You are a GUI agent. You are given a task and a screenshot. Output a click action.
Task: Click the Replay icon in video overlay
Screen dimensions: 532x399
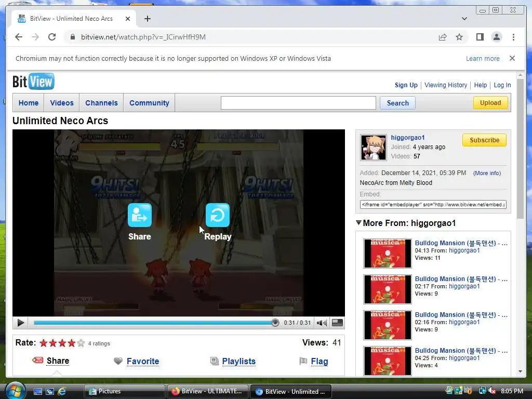pyautogui.click(x=218, y=215)
